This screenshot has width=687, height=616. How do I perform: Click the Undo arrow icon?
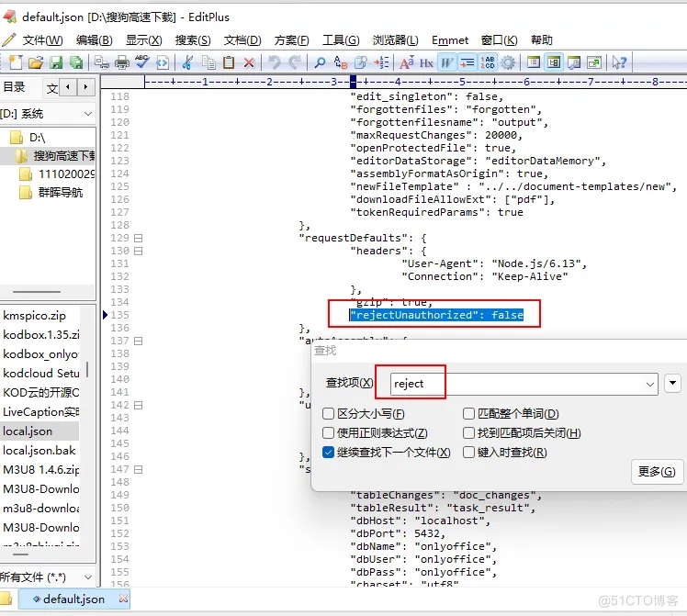[x=275, y=62]
